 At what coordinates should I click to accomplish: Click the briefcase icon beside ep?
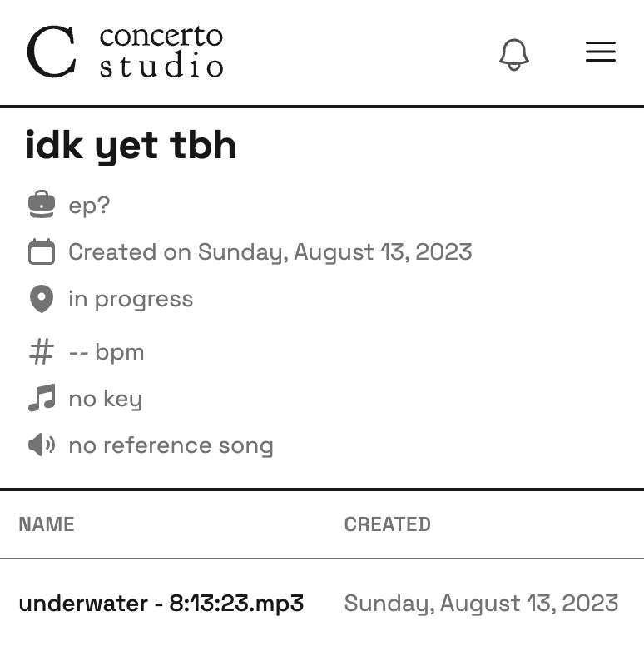(41, 204)
